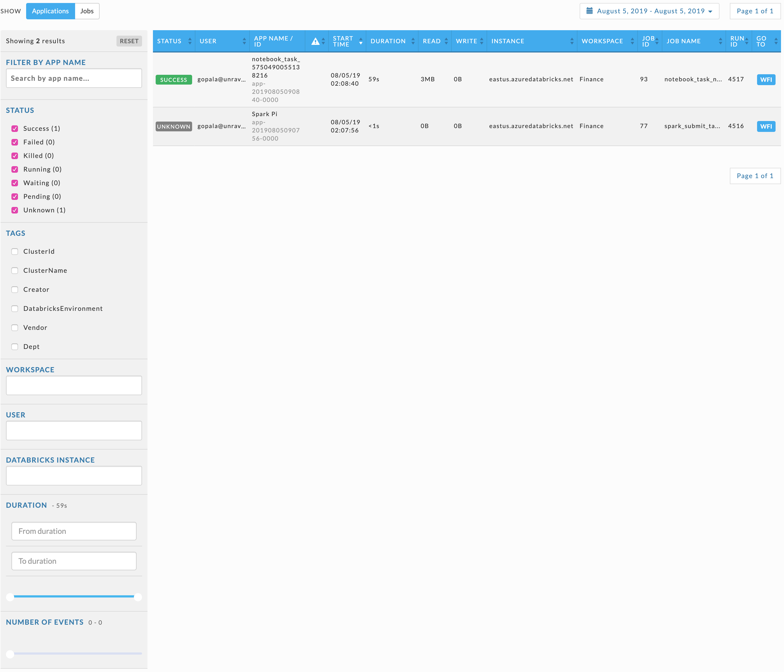This screenshot has height=672, width=784.
Task: Click the RESET filters button
Action: coord(129,41)
